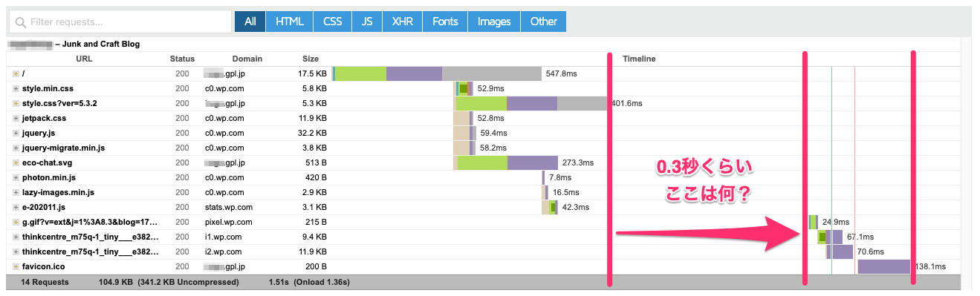
Task: Expand the favicon.ico request
Action: pyautogui.click(x=16, y=266)
